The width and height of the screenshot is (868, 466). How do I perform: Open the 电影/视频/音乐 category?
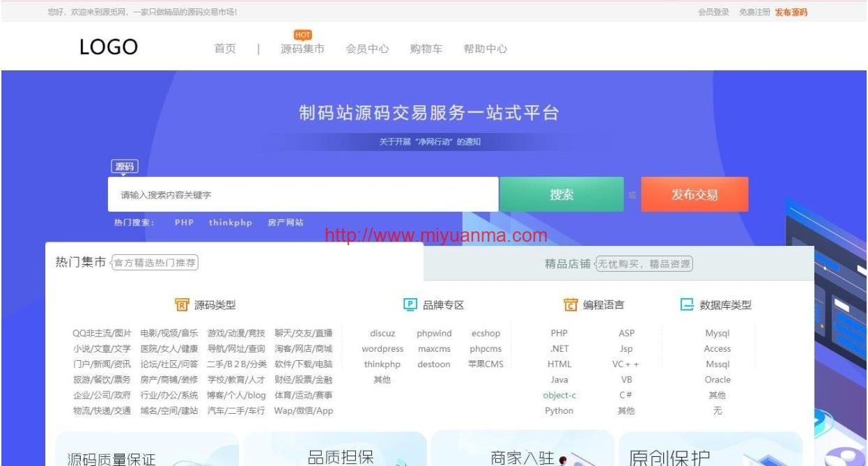coord(169,333)
